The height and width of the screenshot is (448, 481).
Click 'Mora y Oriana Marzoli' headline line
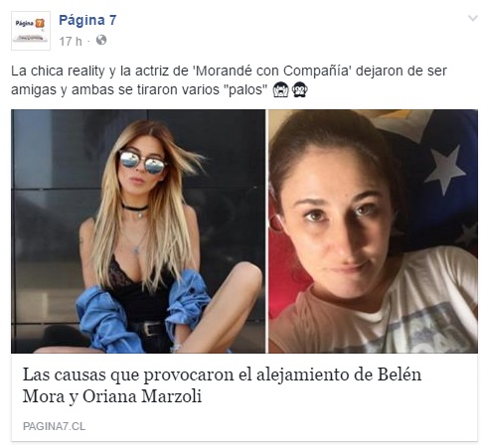pyautogui.click(x=112, y=396)
